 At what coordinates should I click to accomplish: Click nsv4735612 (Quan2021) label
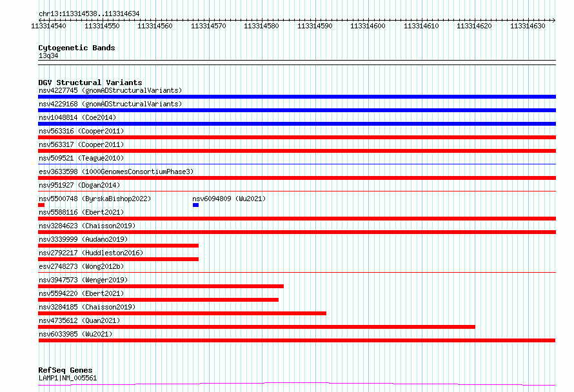(79, 320)
